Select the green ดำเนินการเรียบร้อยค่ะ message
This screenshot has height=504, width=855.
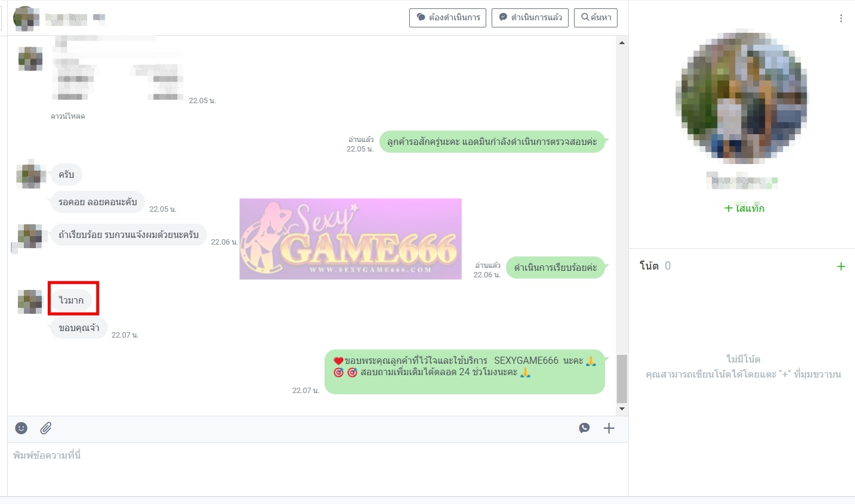tap(555, 268)
